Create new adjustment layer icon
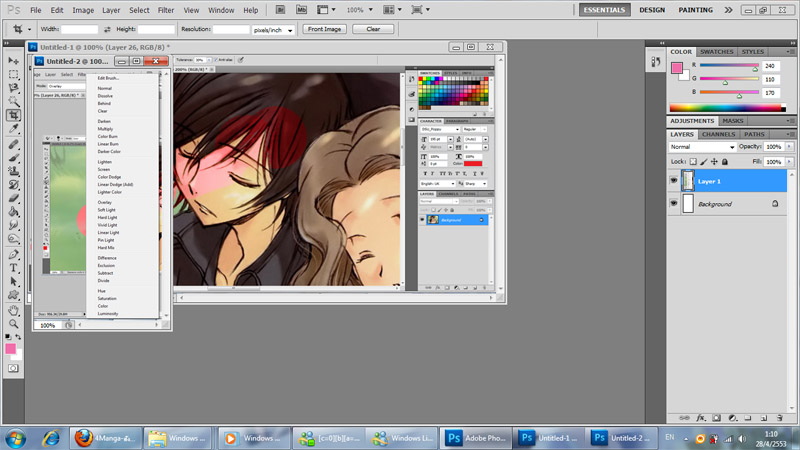The width and height of the screenshot is (800, 450). 733,418
